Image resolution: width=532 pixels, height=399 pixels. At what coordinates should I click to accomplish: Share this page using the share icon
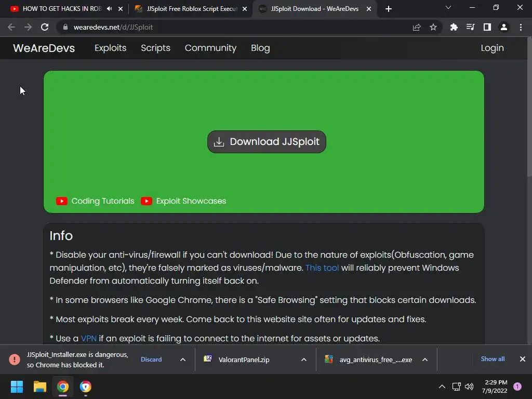pos(417,27)
